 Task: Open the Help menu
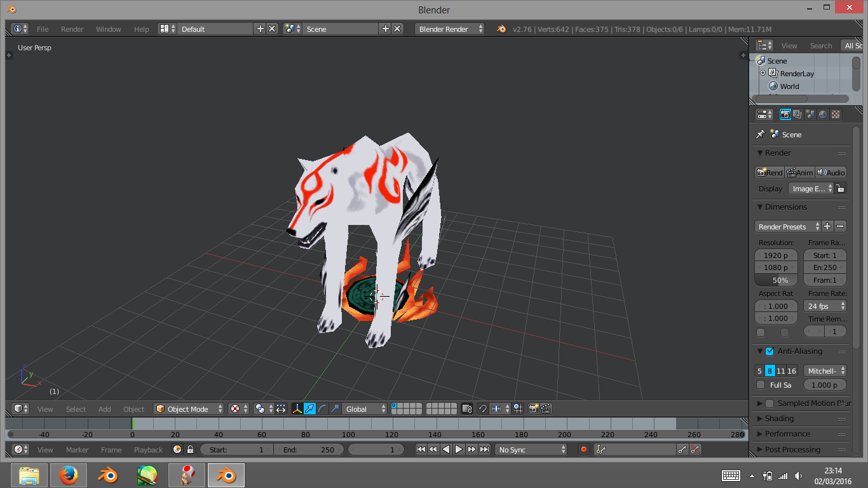pos(141,29)
